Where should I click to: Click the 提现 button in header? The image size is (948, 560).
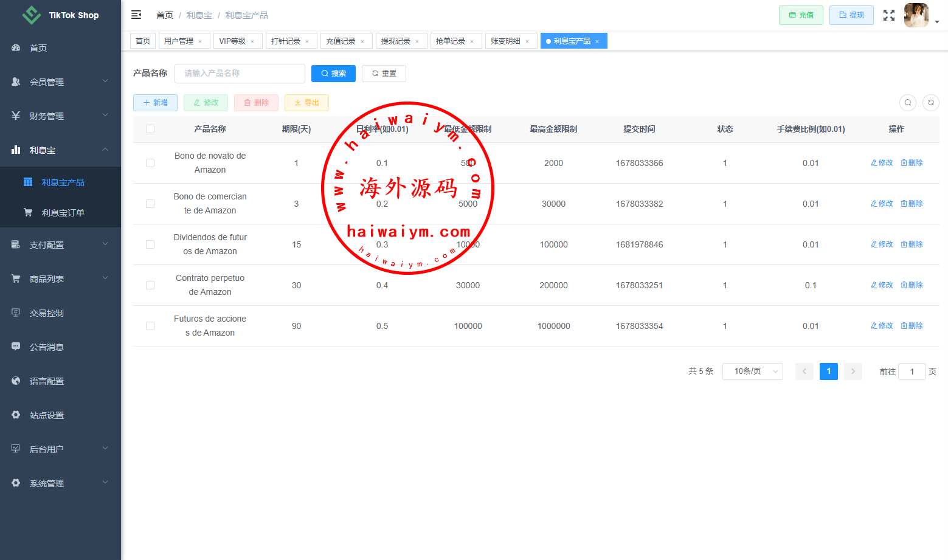[x=851, y=15]
